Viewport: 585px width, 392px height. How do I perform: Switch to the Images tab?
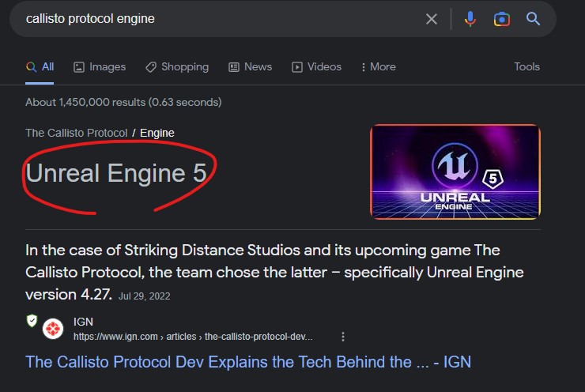[100, 67]
